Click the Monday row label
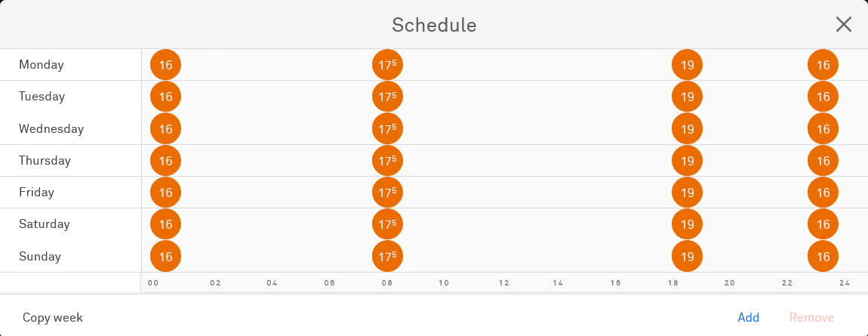868x336 pixels. (42, 65)
